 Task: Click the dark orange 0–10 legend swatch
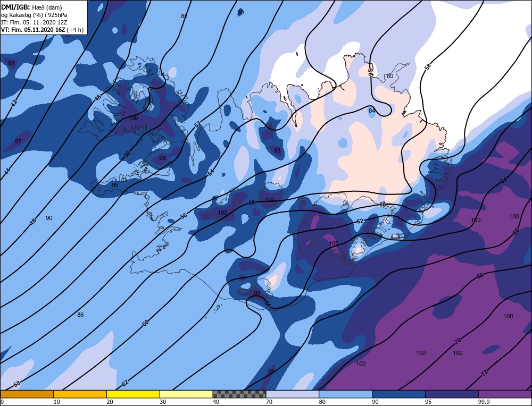(x=27, y=394)
